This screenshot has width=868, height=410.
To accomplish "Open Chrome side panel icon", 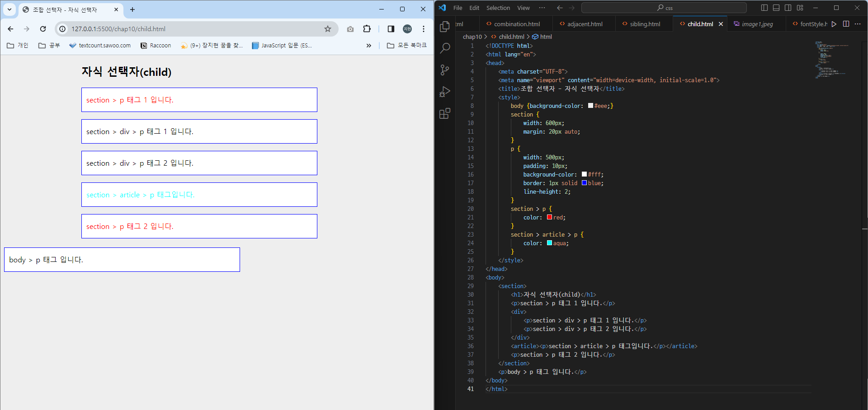I will [391, 29].
